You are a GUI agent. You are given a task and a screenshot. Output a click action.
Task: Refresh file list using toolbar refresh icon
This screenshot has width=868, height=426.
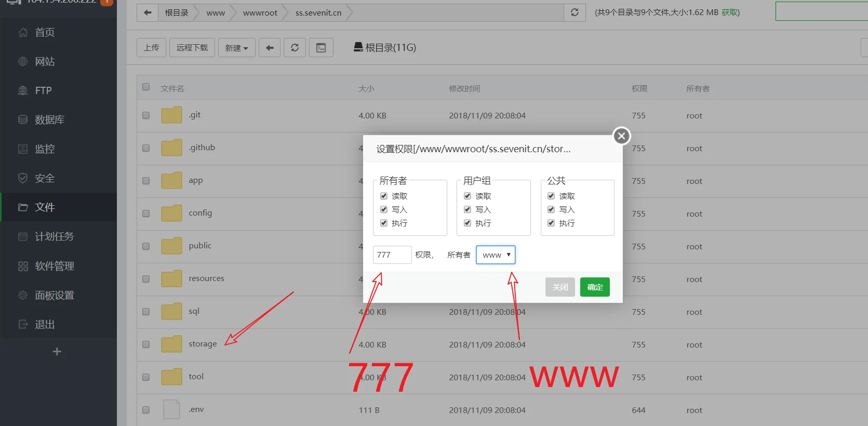coord(295,48)
